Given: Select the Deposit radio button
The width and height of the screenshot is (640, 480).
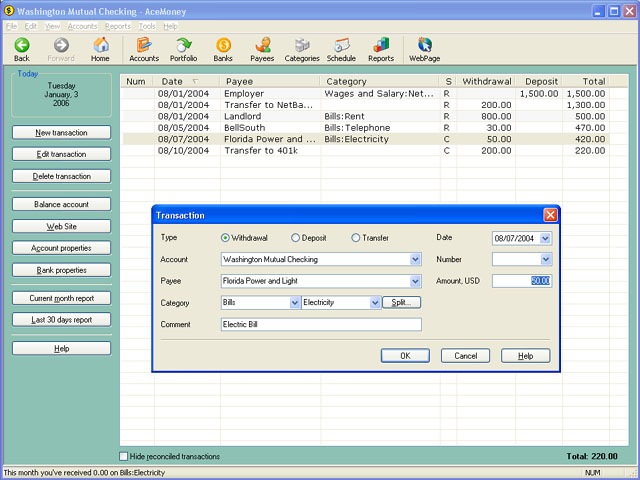Looking at the screenshot, I should (x=295, y=238).
